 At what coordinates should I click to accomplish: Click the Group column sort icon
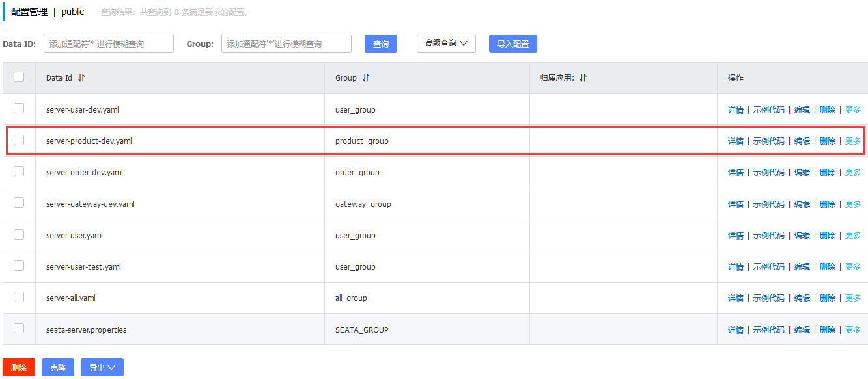click(x=366, y=78)
